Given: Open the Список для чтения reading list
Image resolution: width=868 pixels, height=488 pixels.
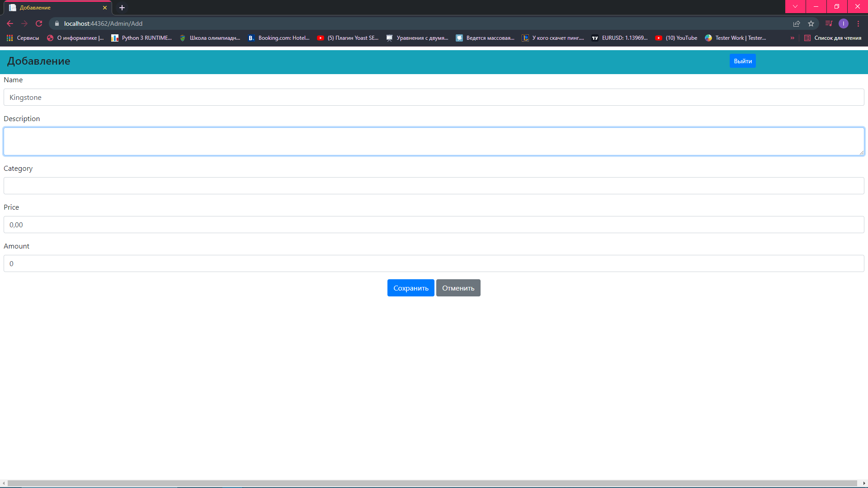Looking at the screenshot, I should pyautogui.click(x=834, y=38).
